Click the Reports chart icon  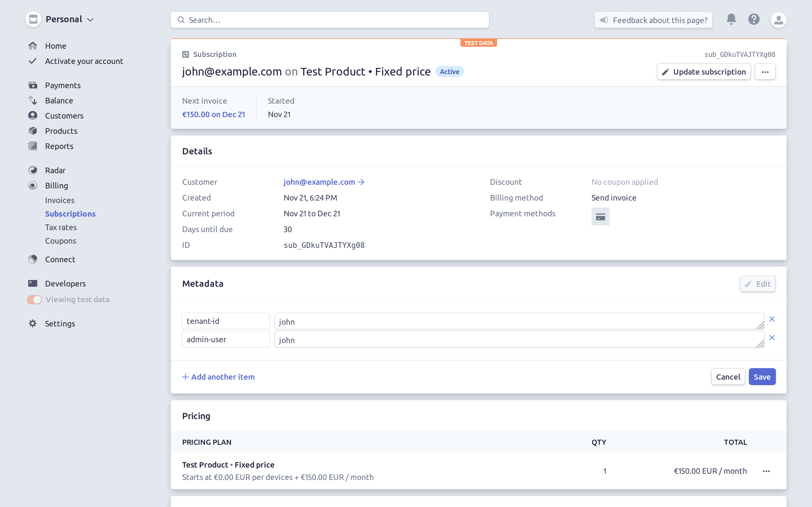33,146
